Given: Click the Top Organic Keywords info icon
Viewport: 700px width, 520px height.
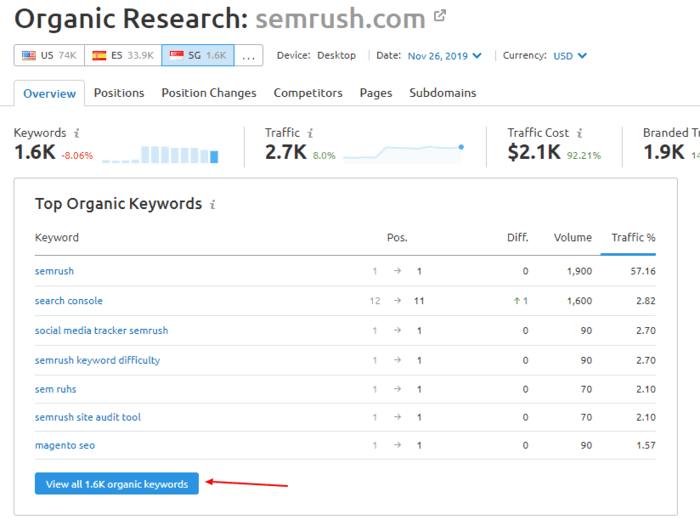Looking at the screenshot, I should pyautogui.click(x=213, y=204).
